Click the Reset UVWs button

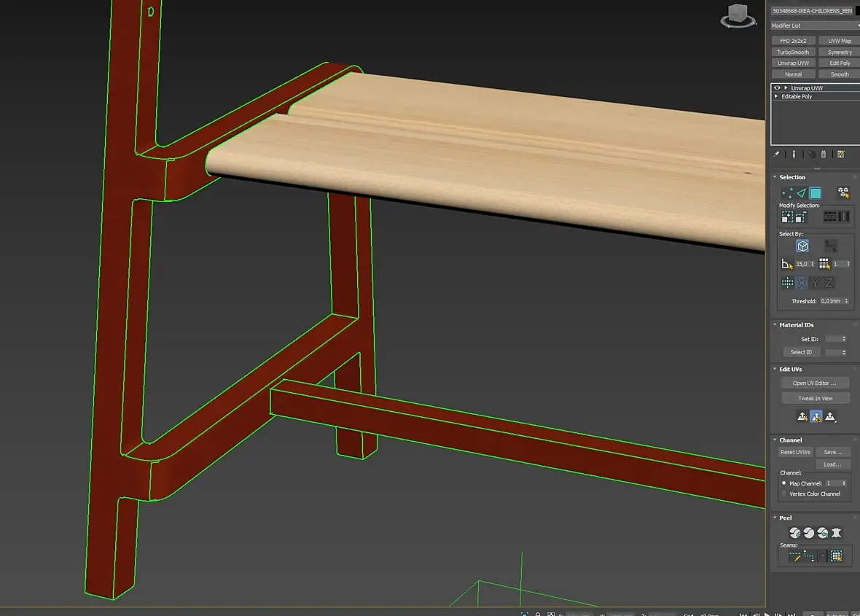(x=795, y=452)
